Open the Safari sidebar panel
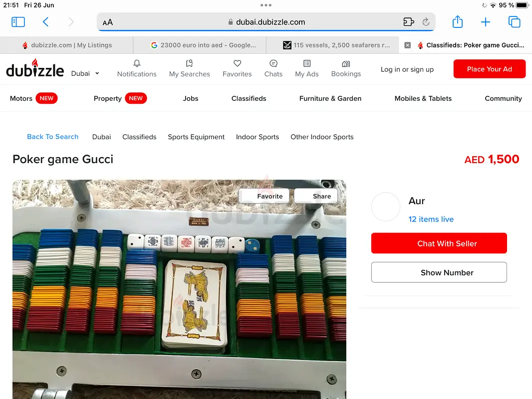 point(18,22)
